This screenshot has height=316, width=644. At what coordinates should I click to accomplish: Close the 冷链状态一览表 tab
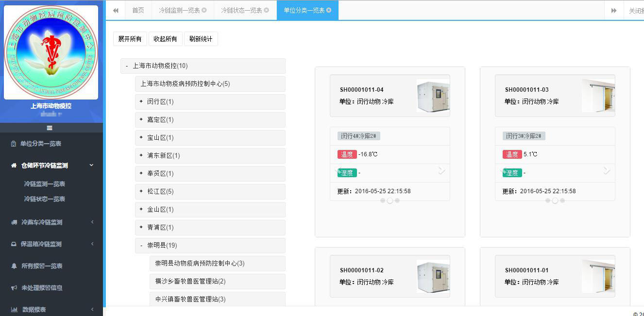[266, 10]
